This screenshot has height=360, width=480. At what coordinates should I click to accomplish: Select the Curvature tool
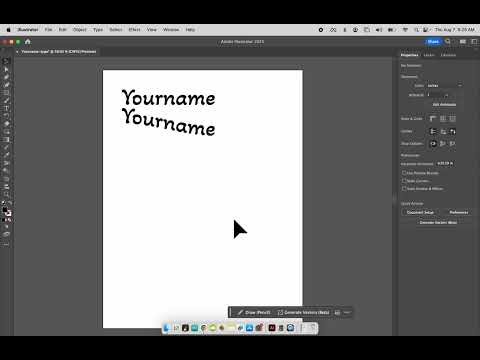tap(6, 85)
